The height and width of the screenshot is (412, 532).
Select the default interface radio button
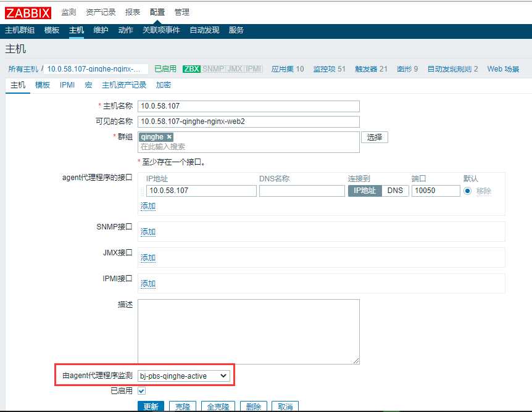tap(468, 191)
